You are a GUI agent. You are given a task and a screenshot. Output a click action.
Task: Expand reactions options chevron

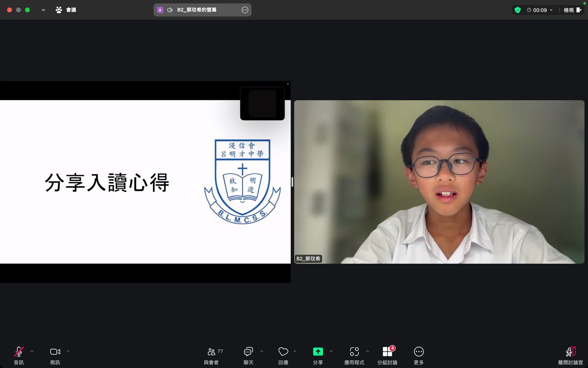[x=295, y=351]
